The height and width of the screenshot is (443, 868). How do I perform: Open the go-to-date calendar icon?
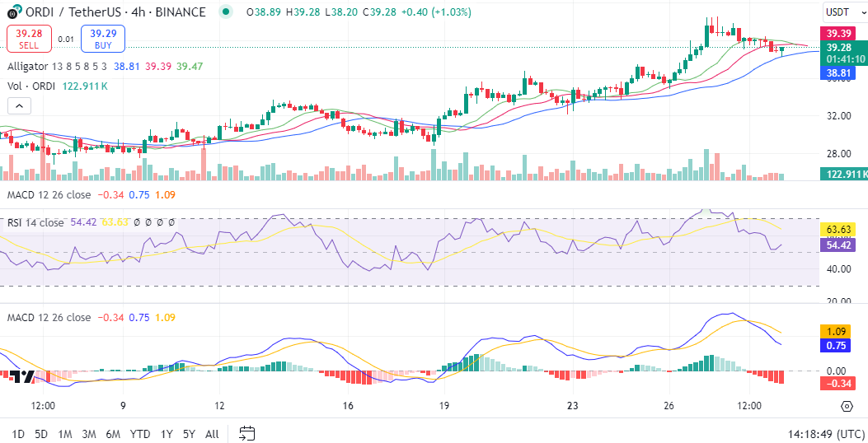[x=247, y=434]
